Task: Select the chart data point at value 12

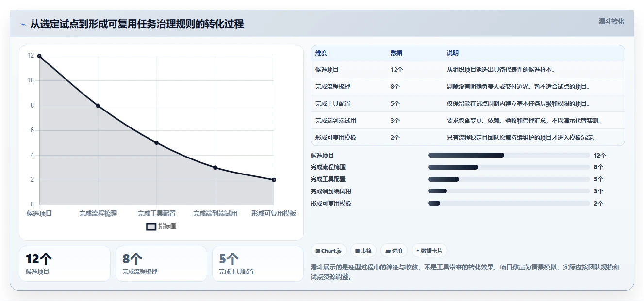Action: tap(39, 56)
